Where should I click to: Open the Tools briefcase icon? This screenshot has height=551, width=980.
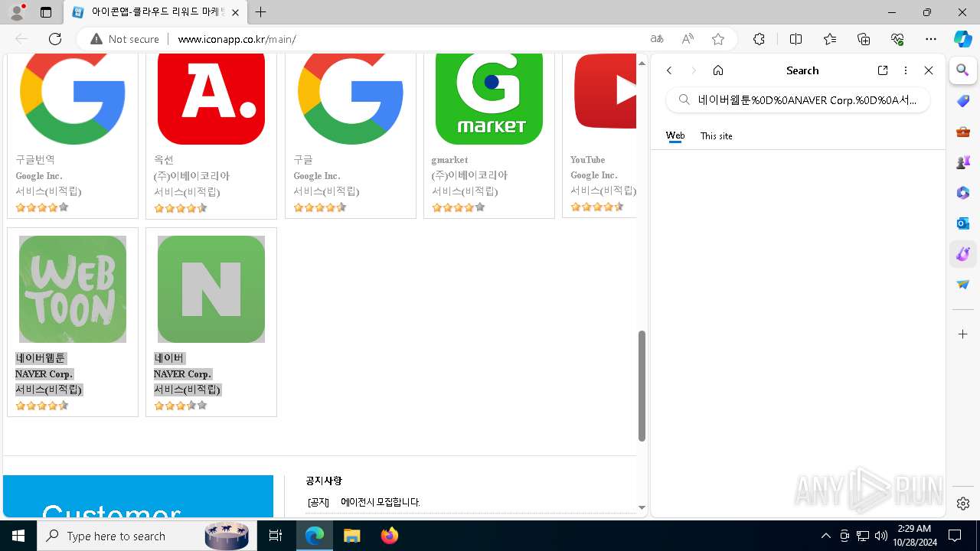963,132
